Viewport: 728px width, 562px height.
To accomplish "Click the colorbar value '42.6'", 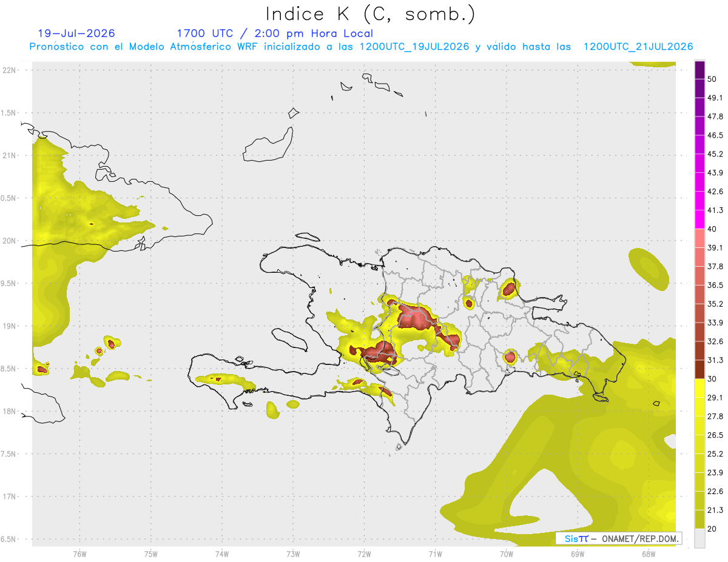I will (715, 192).
